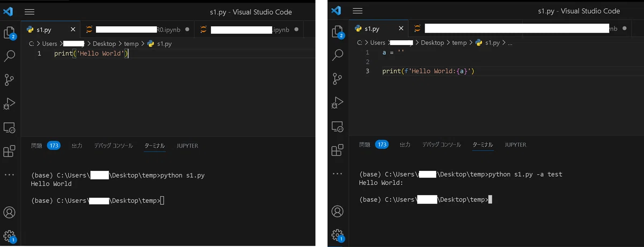Open Run and Debug icon in left window
644x247 pixels.
10,103
